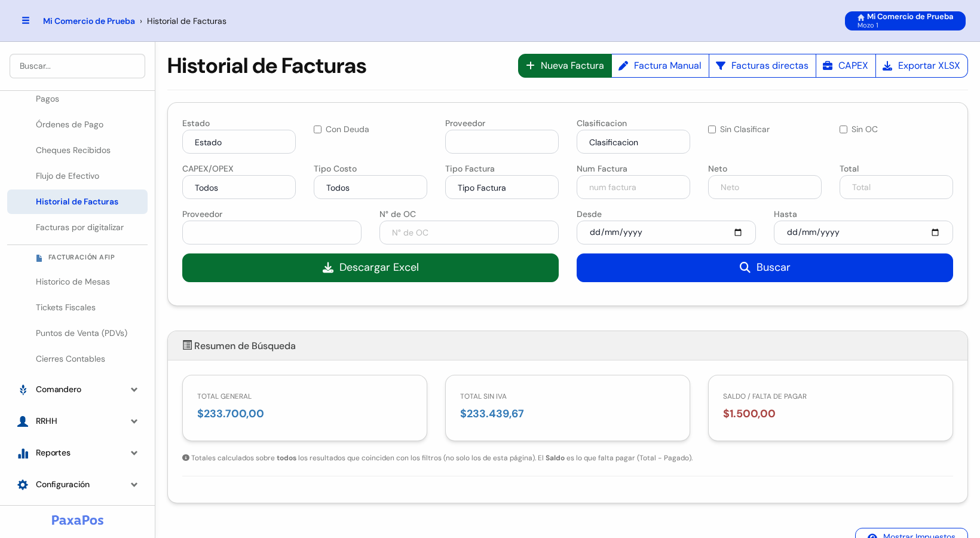Click the Resumen de Búsqueda list icon

click(187, 346)
